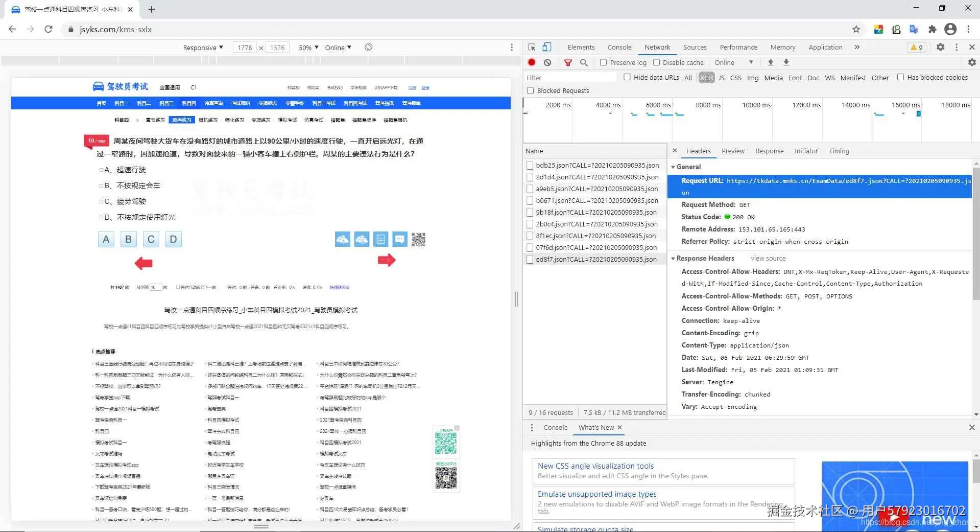Close the request details pane
Image resolution: width=980 pixels, height=532 pixels.
pos(675,151)
